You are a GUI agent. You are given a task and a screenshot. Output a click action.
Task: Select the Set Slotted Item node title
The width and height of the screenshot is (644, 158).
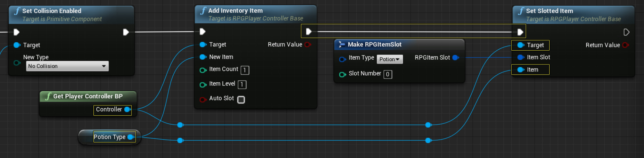coord(549,11)
